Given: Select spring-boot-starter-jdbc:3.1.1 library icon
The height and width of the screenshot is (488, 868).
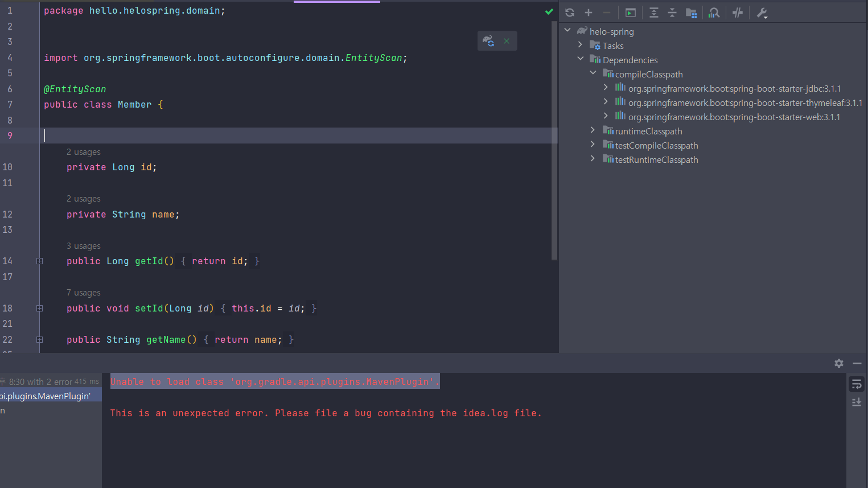Looking at the screenshot, I should pyautogui.click(x=620, y=87).
